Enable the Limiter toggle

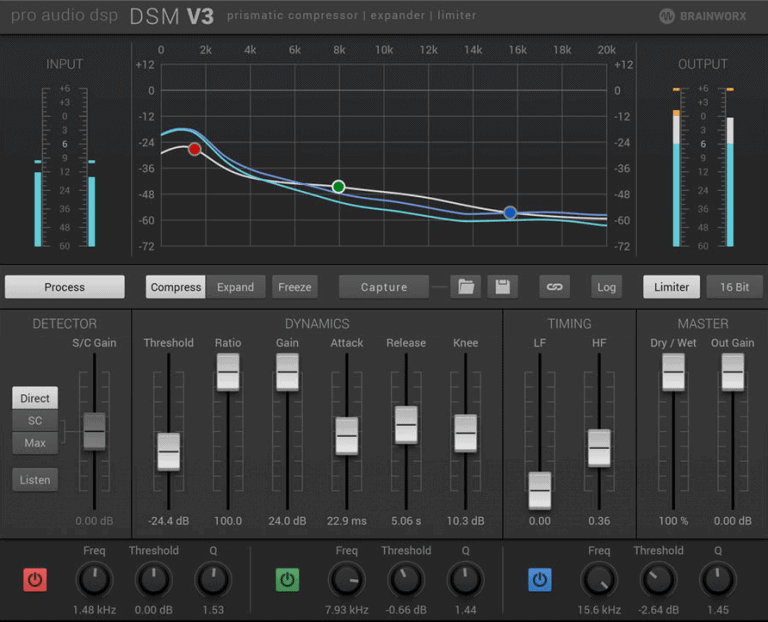(671, 287)
